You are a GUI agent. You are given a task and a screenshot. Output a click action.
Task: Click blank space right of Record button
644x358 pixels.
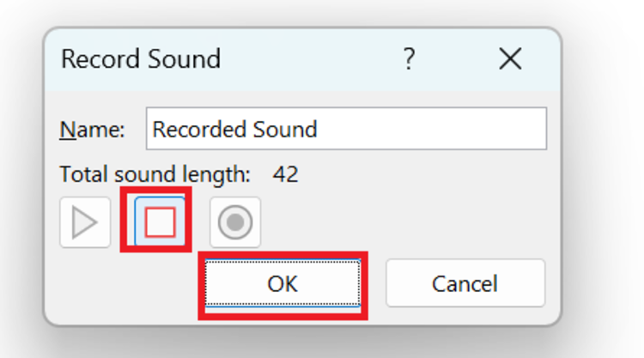pos(403,222)
